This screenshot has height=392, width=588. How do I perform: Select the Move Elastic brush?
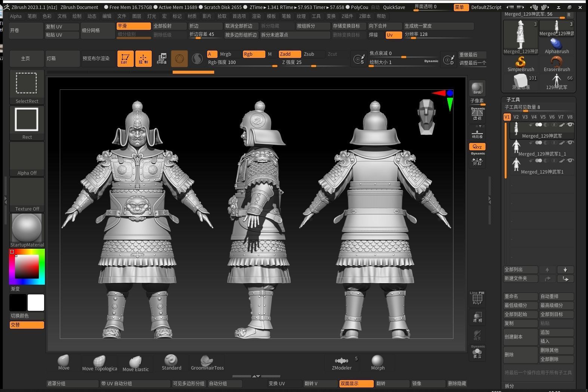(135, 363)
